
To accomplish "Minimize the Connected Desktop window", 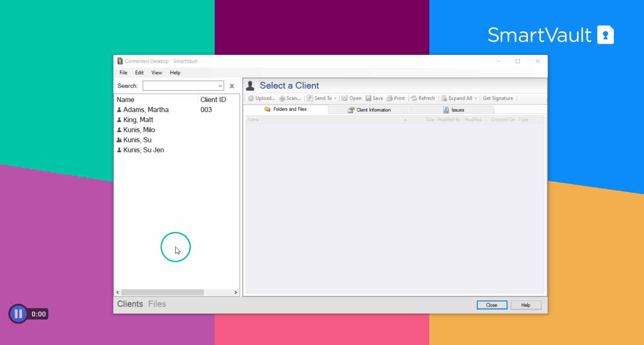I will pyautogui.click(x=499, y=61).
